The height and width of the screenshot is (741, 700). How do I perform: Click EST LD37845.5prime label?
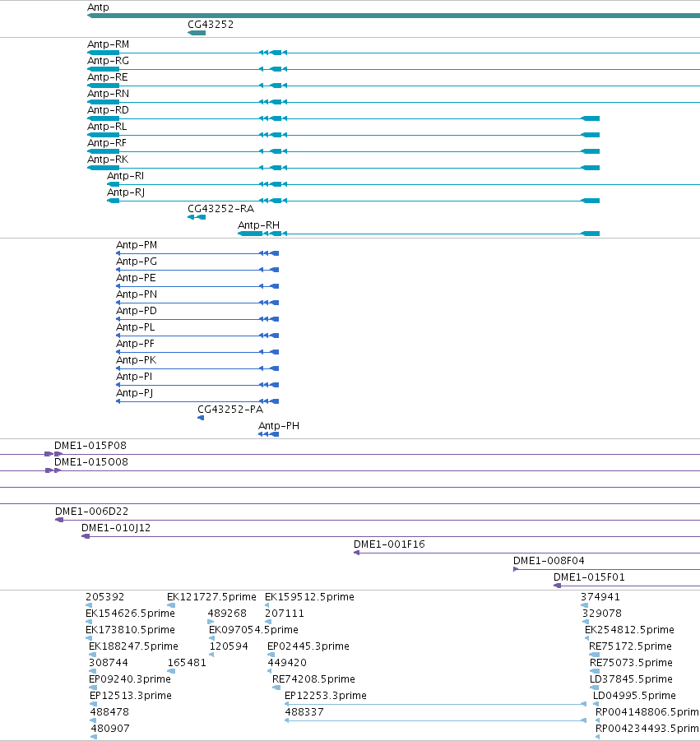631,679
